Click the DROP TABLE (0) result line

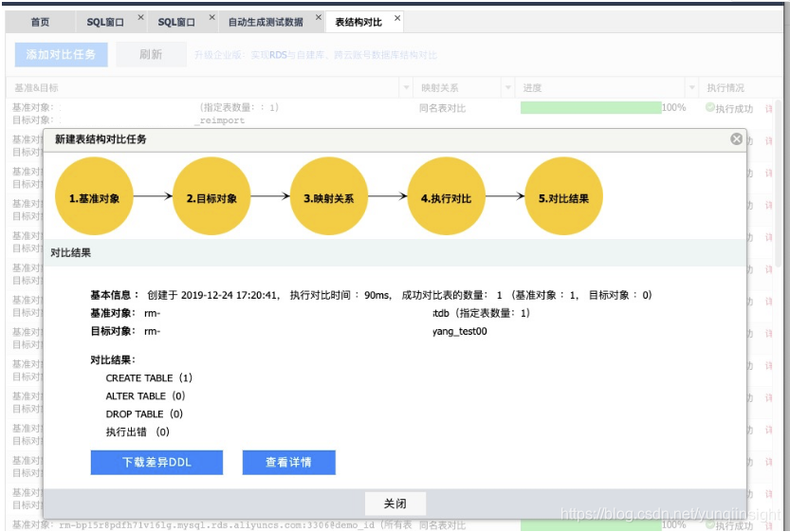point(144,414)
